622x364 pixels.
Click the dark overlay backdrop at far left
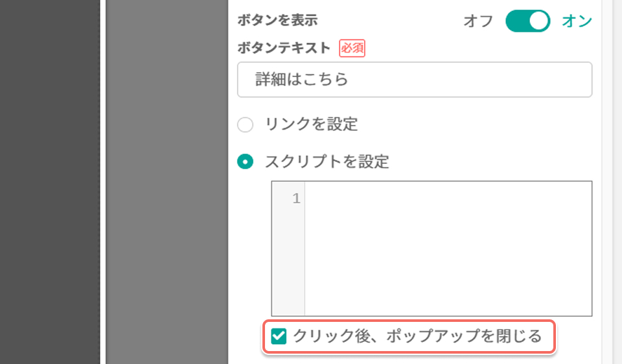[x=50, y=182]
